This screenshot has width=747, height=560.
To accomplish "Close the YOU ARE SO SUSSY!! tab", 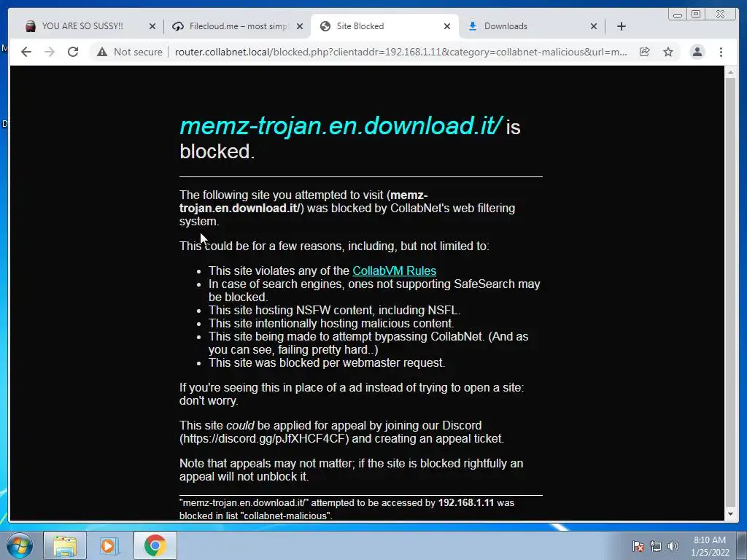I will [x=152, y=26].
